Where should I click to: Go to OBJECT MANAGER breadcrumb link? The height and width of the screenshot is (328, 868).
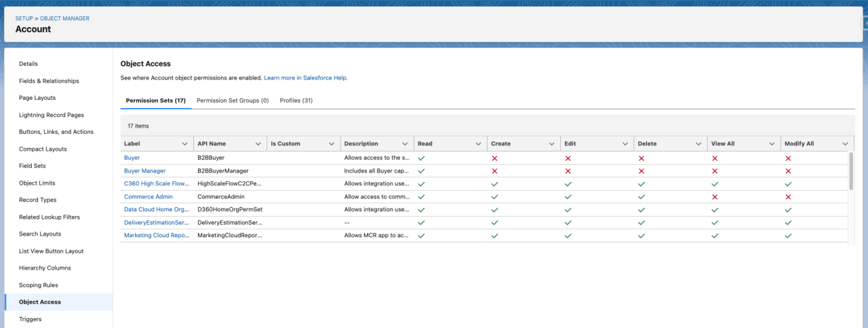coord(64,18)
